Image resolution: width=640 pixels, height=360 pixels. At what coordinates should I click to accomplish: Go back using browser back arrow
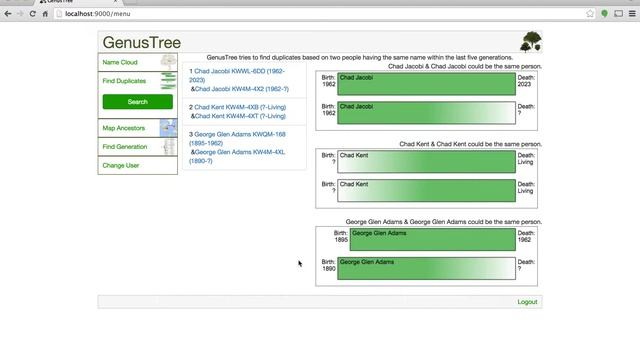8,13
